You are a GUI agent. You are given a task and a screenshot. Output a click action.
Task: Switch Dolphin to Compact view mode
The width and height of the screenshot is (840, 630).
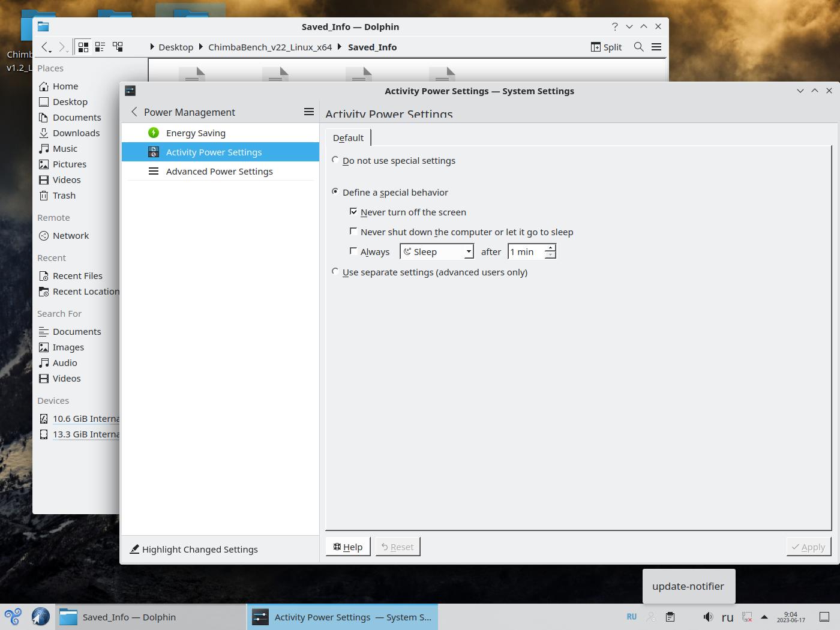coord(100,47)
